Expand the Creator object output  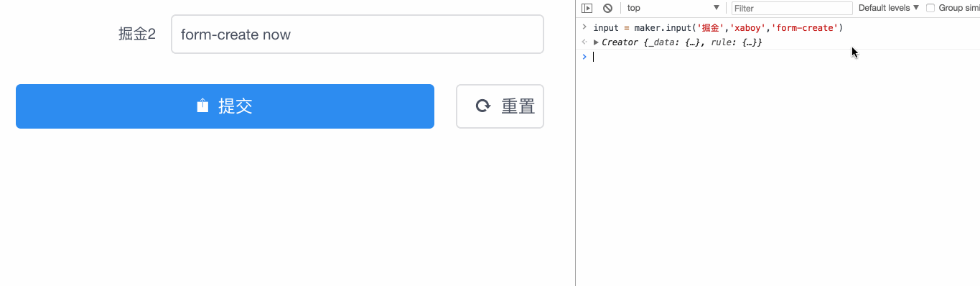tap(597, 42)
